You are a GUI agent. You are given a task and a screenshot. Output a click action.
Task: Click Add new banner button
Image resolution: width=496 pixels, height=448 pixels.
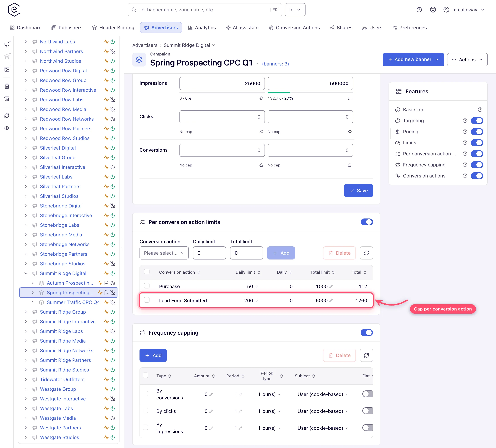(413, 60)
